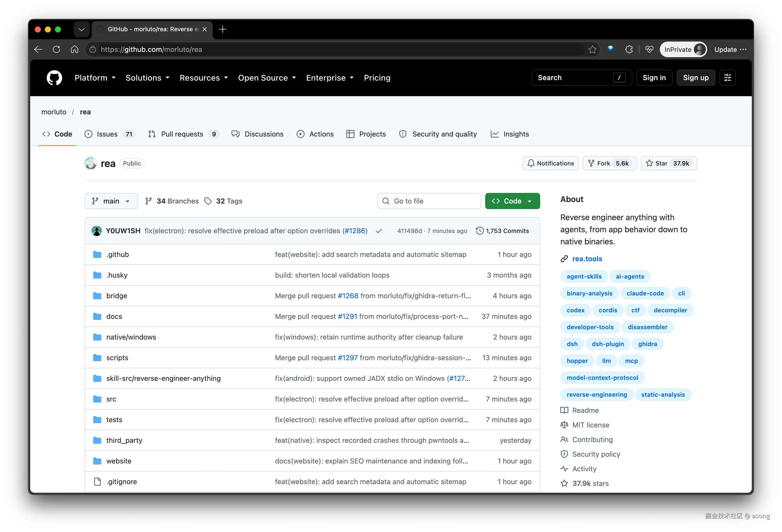Fork the repository with Fork button
Screen dimensions: 782x532
click(x=609, y=163)
